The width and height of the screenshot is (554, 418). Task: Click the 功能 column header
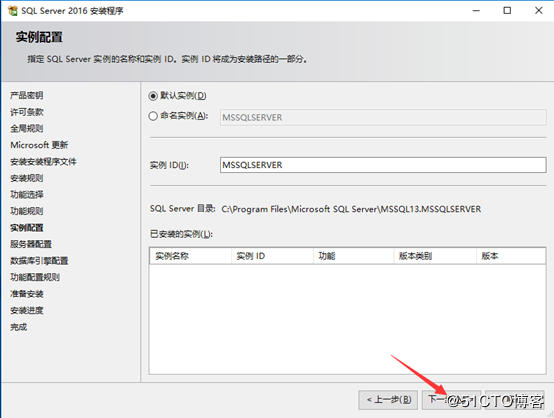click(354, 256)
